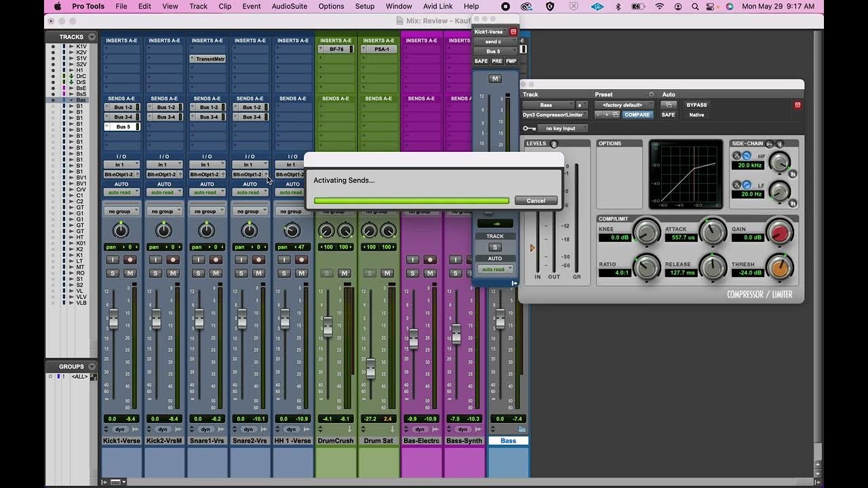Open the AudioSuite menu
This screenshot has height=488, width=868.
pyautogui.click(x=289, y=6)
